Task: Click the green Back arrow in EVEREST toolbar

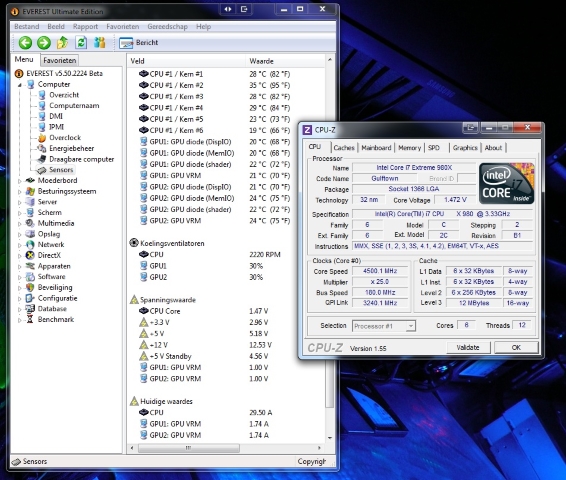Action: point(25,43)
